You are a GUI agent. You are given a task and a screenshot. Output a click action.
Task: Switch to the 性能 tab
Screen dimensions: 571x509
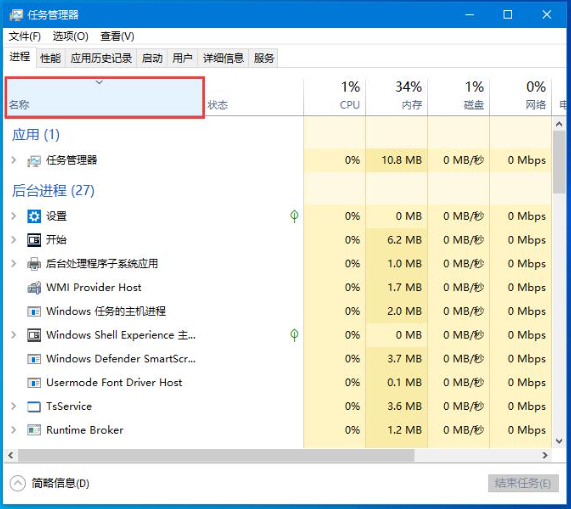pyautogui.click(x=51, y=58)
